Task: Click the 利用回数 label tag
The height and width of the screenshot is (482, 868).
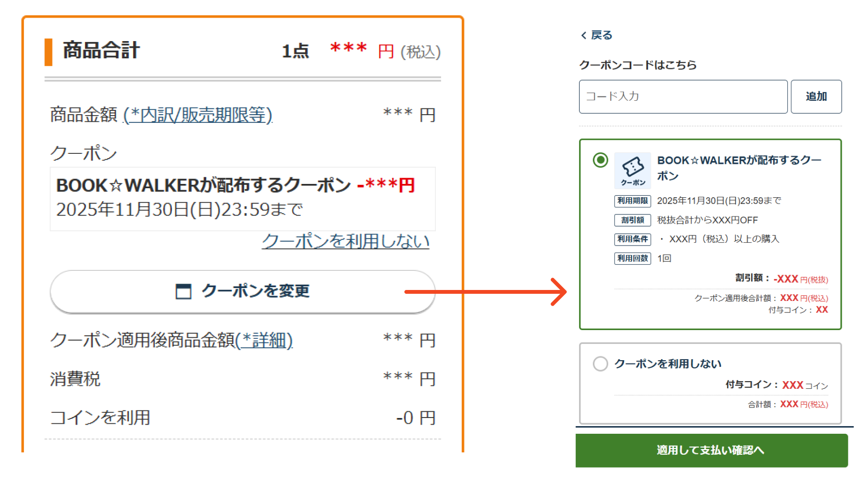Action: coord(633,258)
